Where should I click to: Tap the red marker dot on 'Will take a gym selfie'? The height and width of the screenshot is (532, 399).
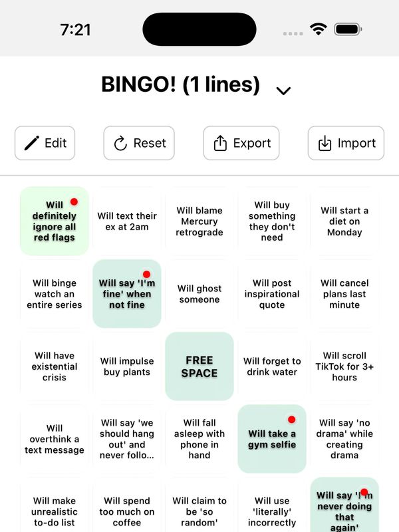point(291,420)
